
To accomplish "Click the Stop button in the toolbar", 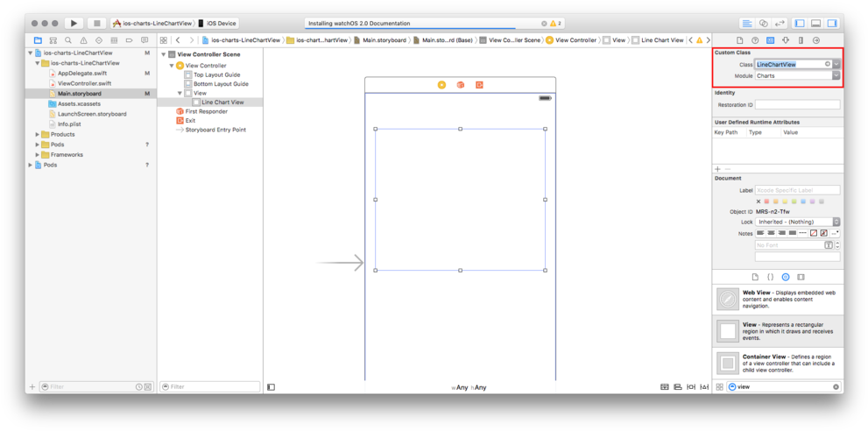I will coord(96,24).
